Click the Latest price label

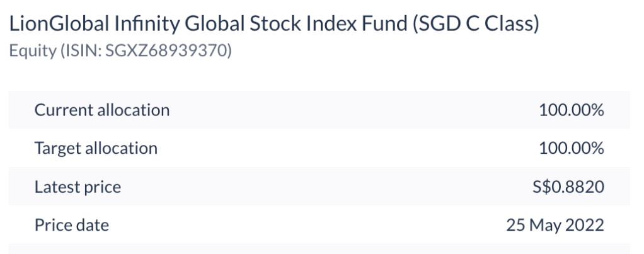78,187
